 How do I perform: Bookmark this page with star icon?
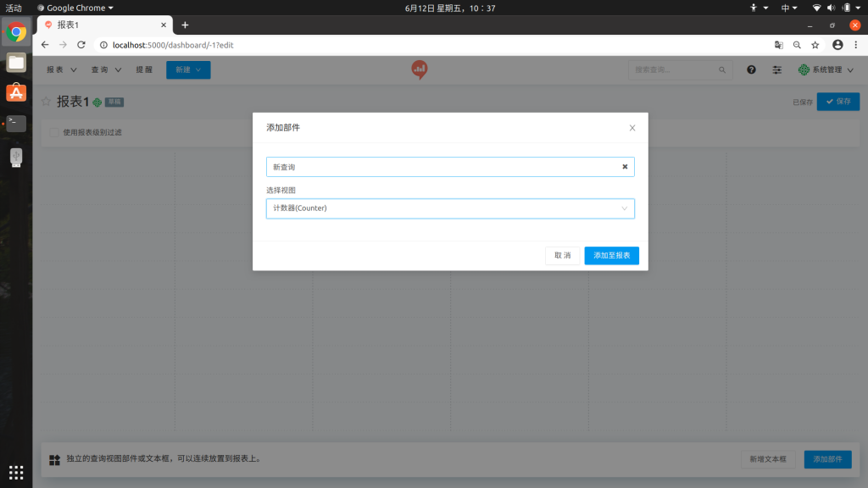[815, 45]
